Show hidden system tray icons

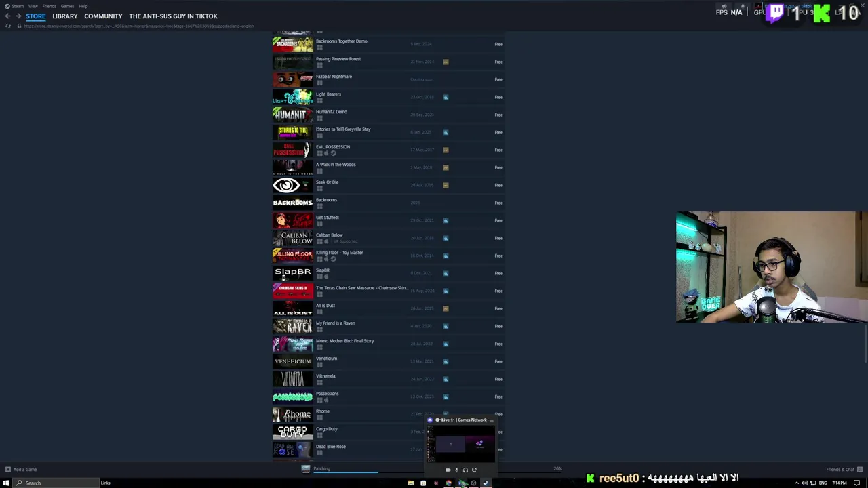[796, 483]
